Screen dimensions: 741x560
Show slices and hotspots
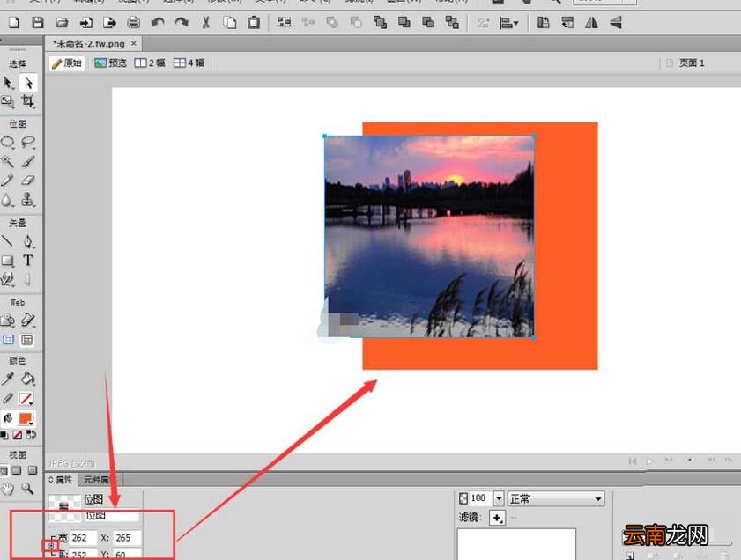pos(27,340)
